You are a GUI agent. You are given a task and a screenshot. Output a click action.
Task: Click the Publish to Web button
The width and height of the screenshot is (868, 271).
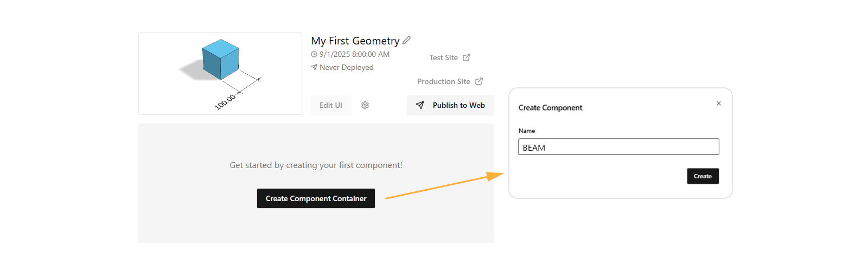pos(450,105)
